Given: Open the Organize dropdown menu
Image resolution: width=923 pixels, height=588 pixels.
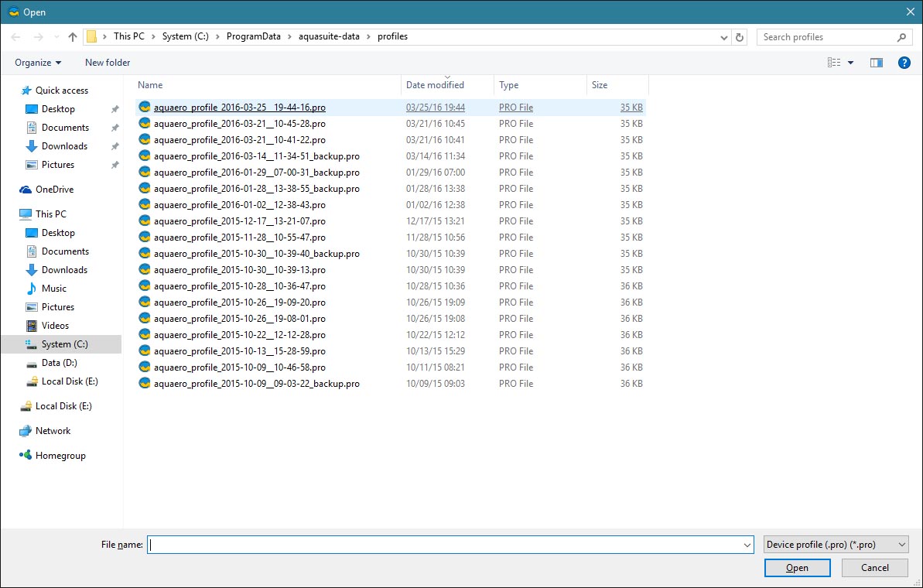Looking at the screenshot, I should pos(38,63).
